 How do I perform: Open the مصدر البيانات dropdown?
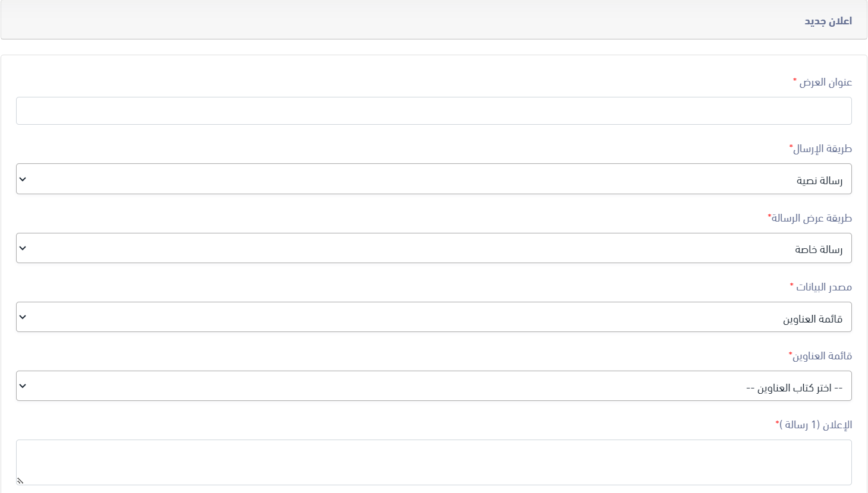coord(433,317)
